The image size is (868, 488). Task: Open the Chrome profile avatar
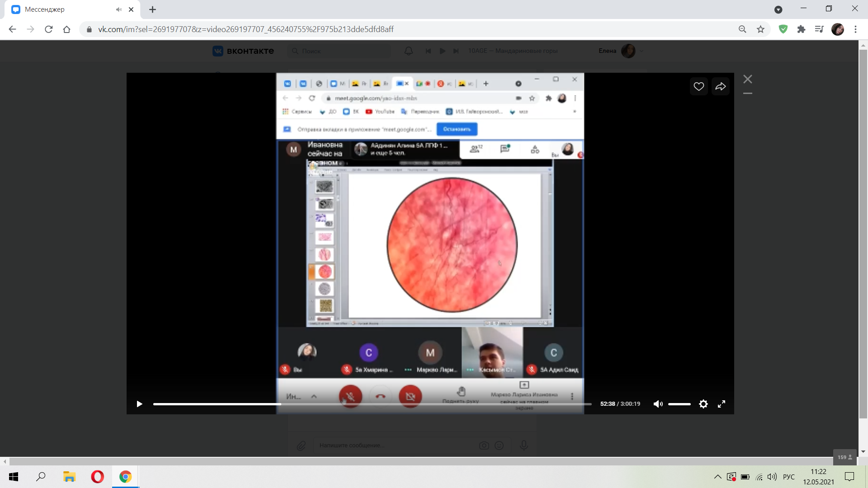[837, 29]
